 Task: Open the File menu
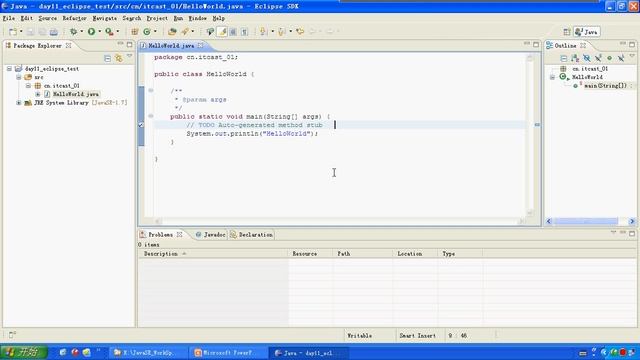pyautogui.click(x=9, y=18)
